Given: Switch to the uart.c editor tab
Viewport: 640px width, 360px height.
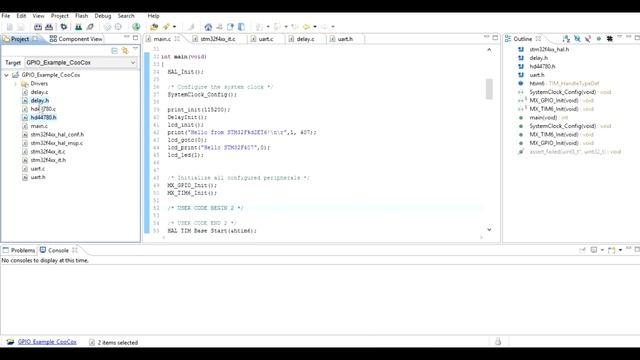Looking at the screenshot, I should click(x=266, y=39).
